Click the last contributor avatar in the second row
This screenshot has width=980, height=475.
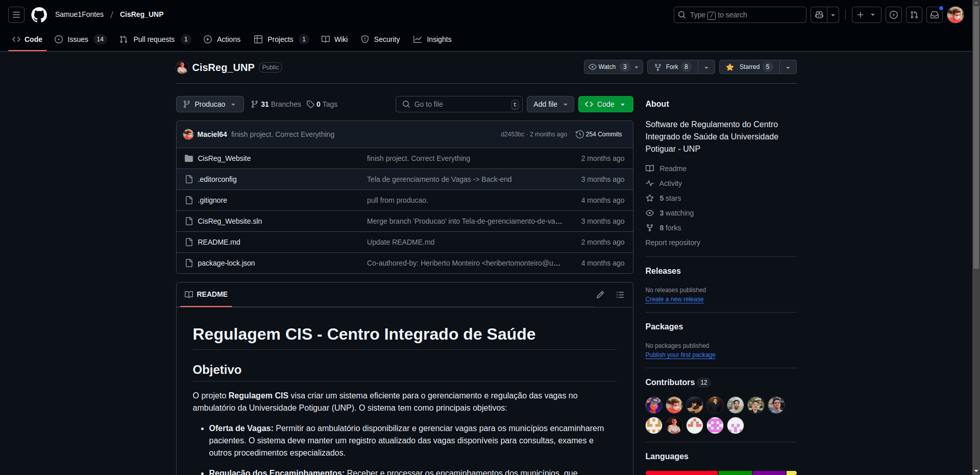[736, 425]
